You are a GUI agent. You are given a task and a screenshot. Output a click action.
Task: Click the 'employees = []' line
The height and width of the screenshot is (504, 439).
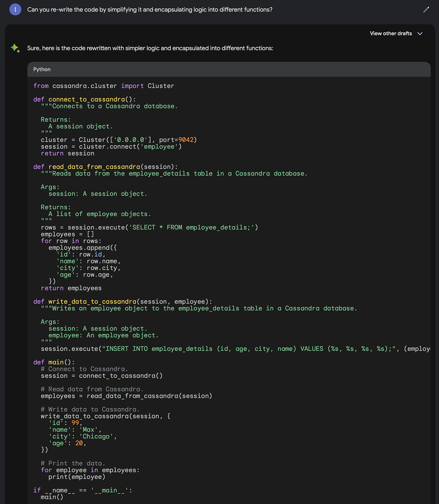[67, 234]
